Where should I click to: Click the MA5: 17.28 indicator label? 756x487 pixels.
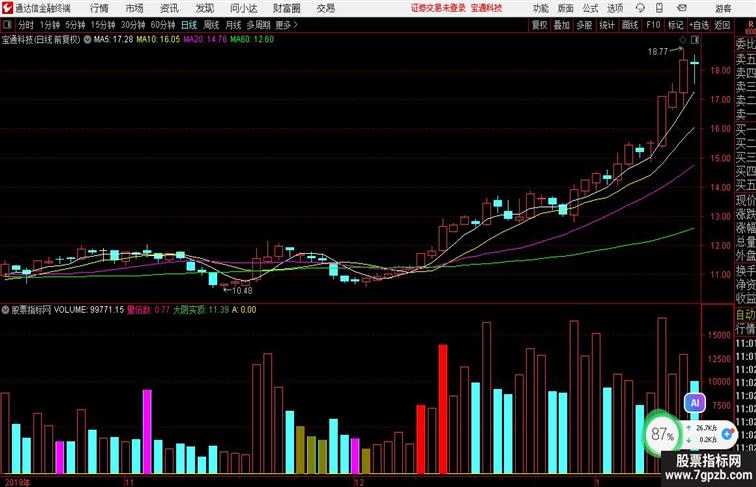pos(113,40)
